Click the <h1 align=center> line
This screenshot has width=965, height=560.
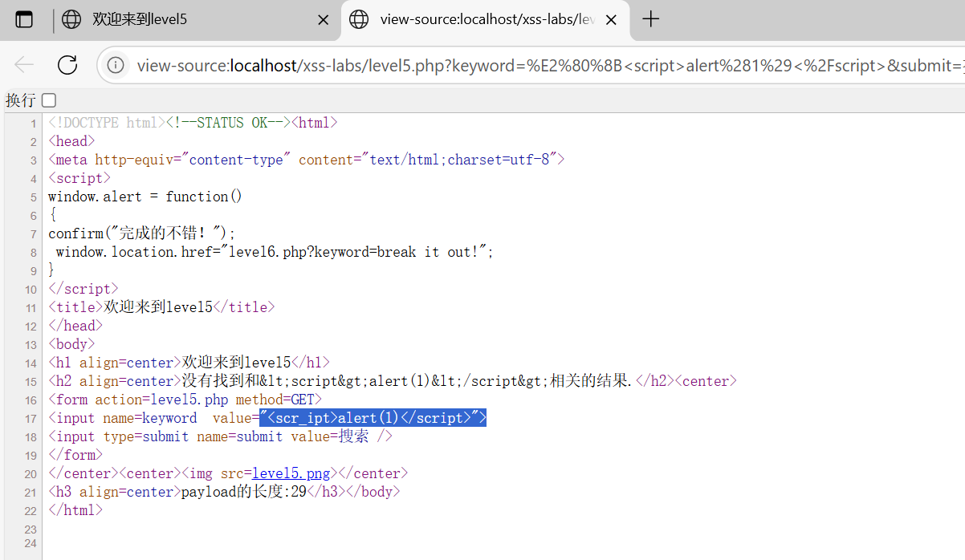[189, 363]
